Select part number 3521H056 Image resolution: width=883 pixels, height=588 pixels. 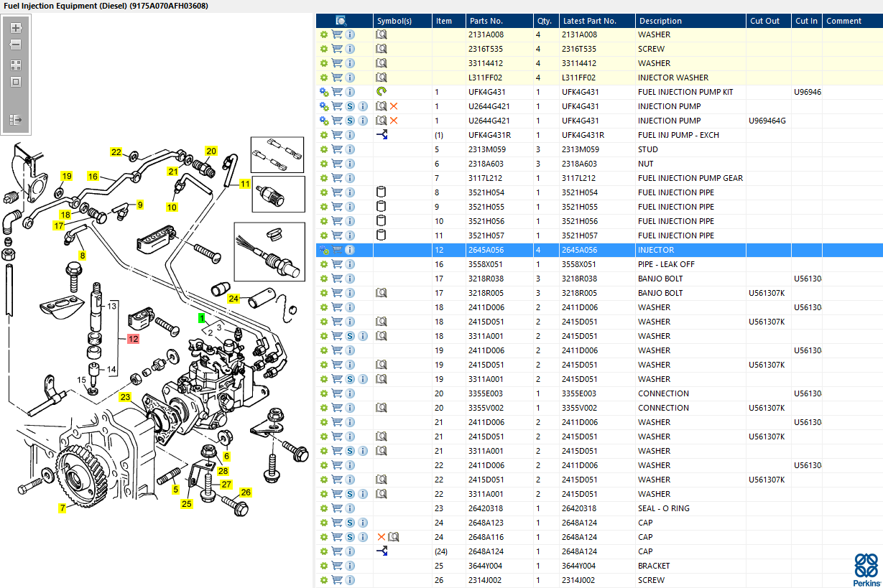click(486, 221)
